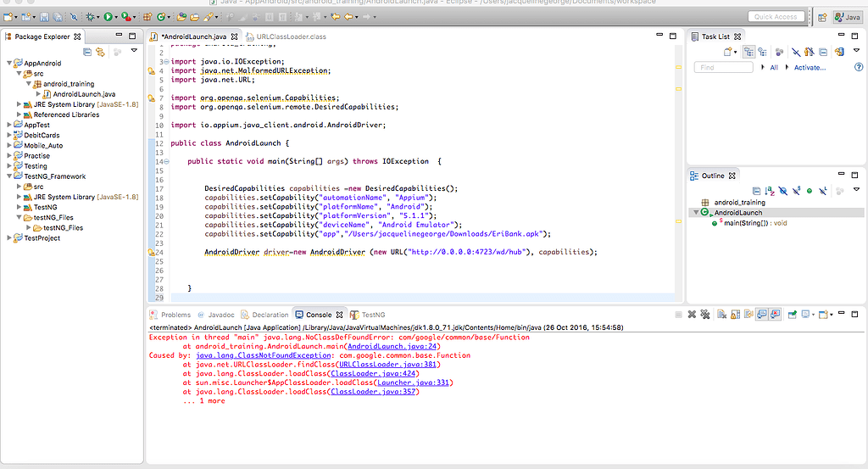Click the Find field in Task List
868x469 pixels.
(x=723, y=68)
